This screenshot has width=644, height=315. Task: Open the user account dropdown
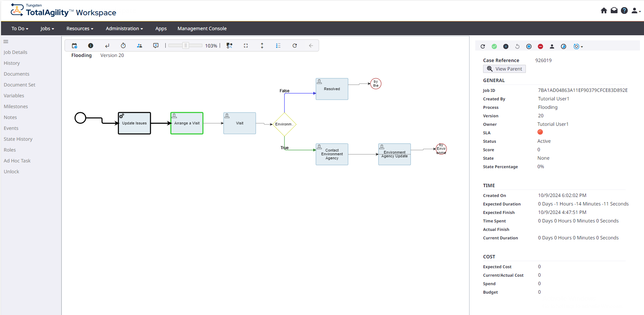click(x=636, y=11)
